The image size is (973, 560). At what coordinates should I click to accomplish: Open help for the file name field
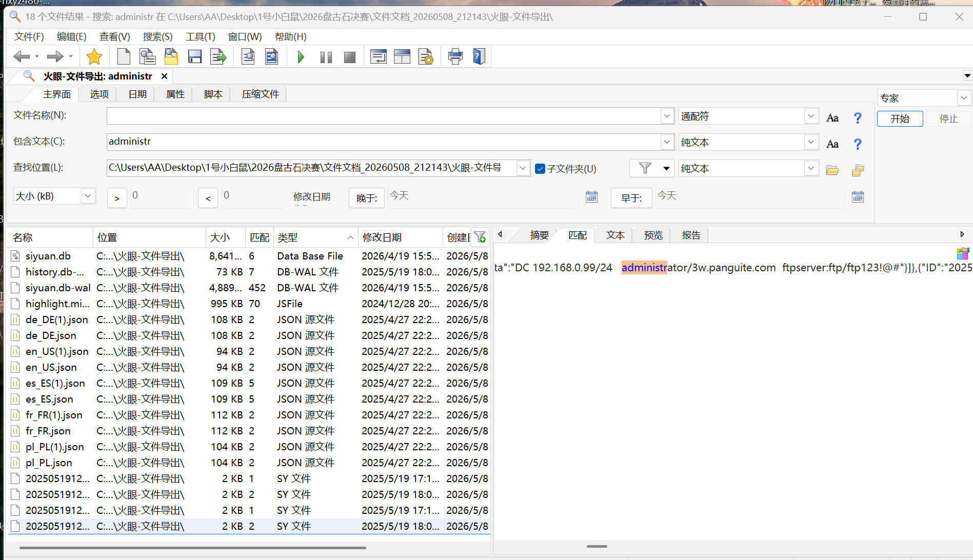click(x=858, y=118)
